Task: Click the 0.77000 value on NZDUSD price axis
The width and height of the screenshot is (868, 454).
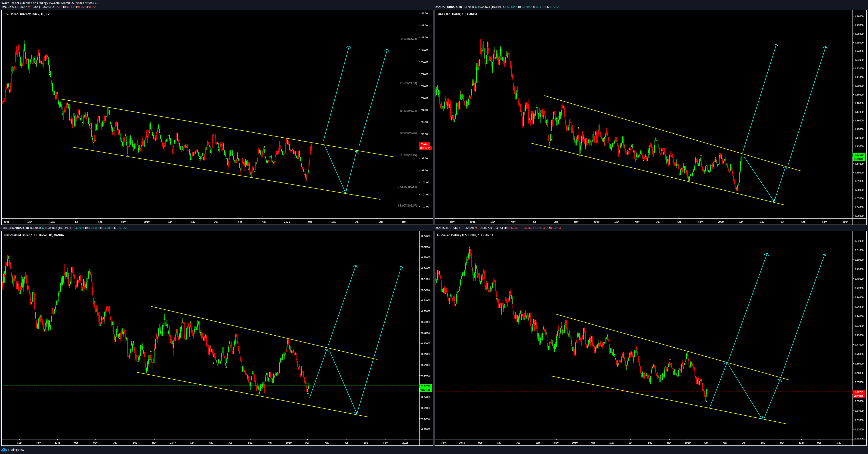Action: pyautogui.click(x=426, y=236)
